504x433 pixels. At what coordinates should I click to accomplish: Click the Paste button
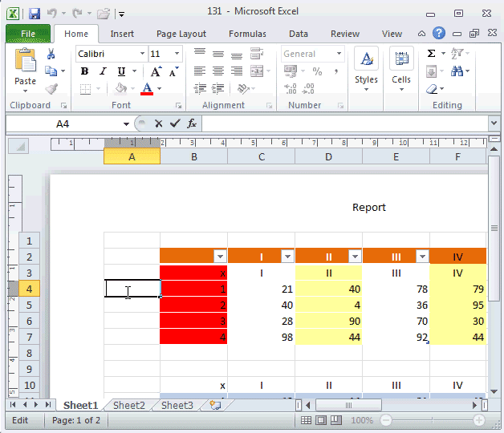coord(26,67)
